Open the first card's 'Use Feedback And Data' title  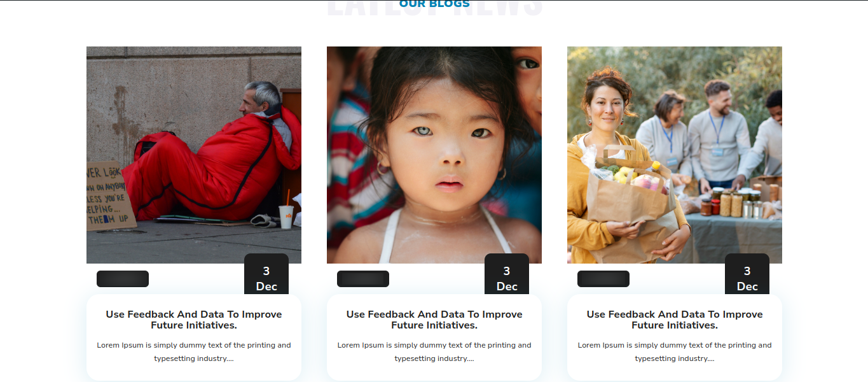point(194,320)
